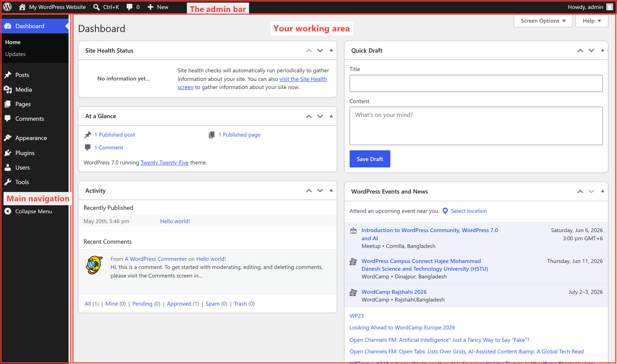Open the WP23 news link
This screenshot has height=364, width=617.
pyautogui.click(x=357, y=316)
